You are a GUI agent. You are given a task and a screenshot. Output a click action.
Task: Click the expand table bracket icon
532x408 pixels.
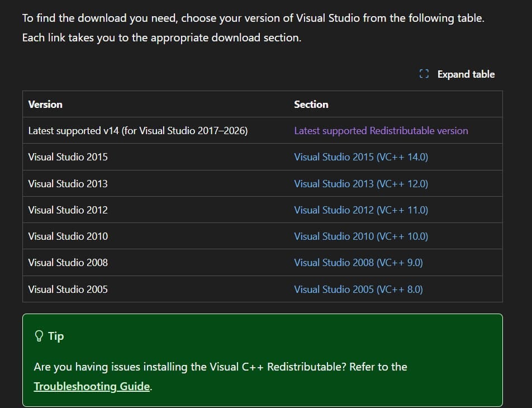click(x=424, y=74)
